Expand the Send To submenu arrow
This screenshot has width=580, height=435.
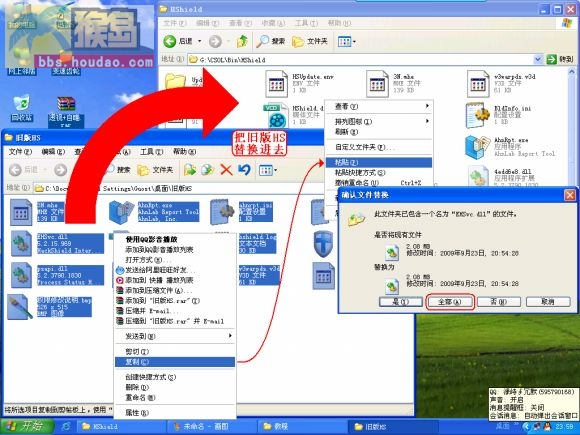[230, 336]
